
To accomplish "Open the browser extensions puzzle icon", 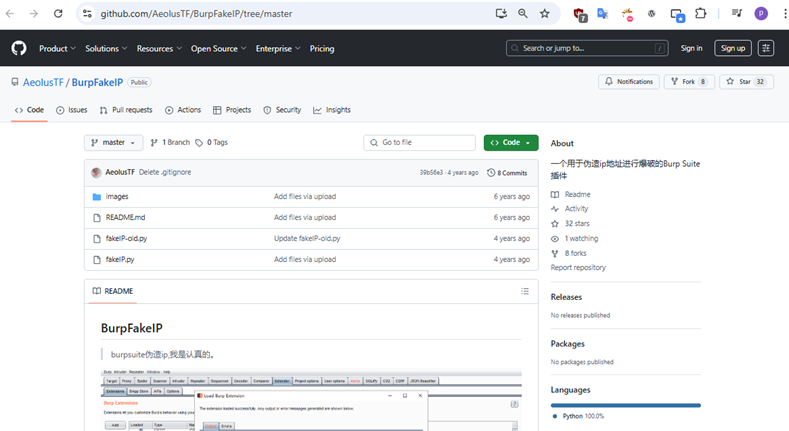I will pyautogui.click(x=700, y=14).
